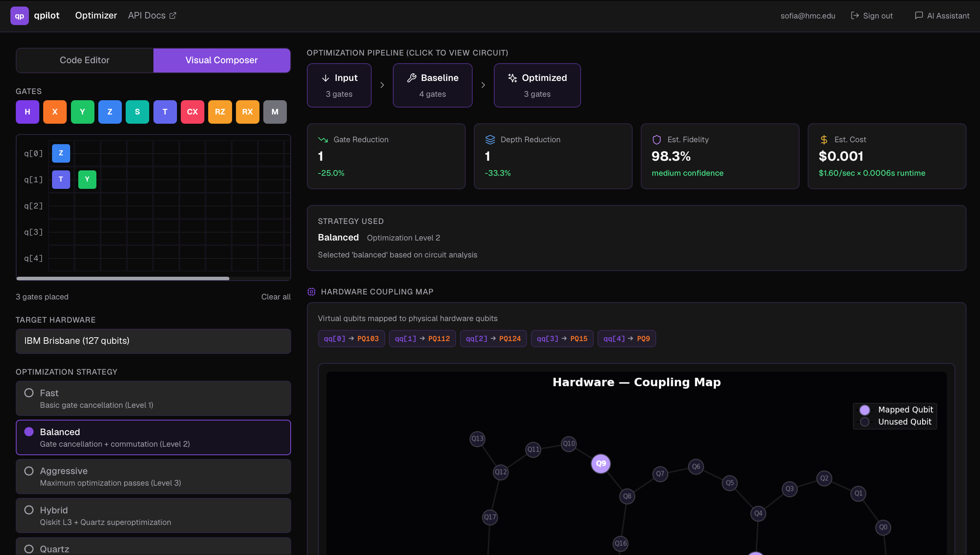The width and height of the screenshot is (980, 555).
Task: Pick the CX gate from the palette
Action: tap(192, 112)
